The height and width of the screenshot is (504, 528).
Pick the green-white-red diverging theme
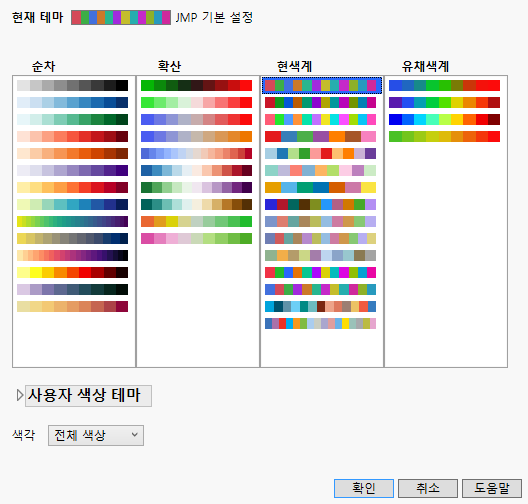[196, 102]
